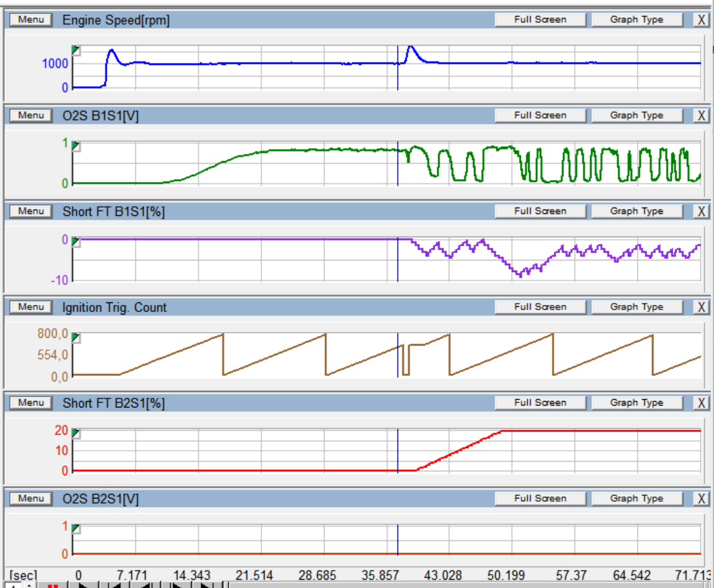Click the 43.028 label on the time axis
This screenshot has height=588, width=714.
pyautogui.click(x=443, y=575)
